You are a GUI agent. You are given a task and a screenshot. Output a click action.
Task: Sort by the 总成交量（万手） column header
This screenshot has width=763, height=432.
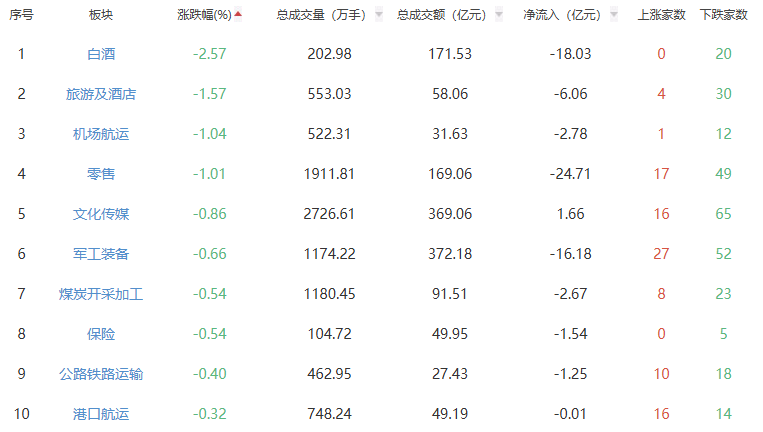tap(321, 15)
